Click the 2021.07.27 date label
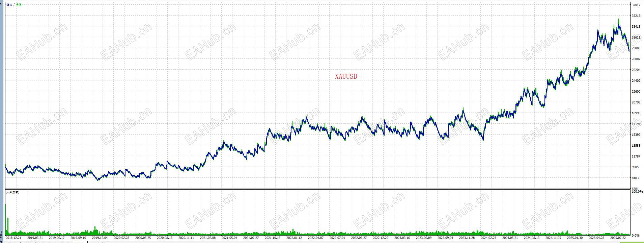Viewport: 644px width, 243px height. coord(251,238)
